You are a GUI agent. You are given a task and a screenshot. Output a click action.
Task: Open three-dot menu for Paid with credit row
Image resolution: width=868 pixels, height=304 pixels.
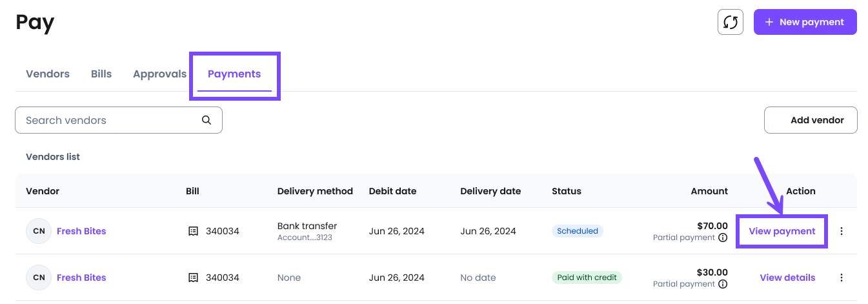pyautogui.click(x=841, y=278)
